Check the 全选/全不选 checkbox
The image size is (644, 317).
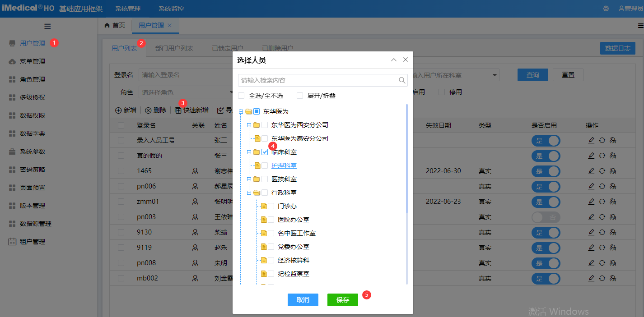coord(241,96)
